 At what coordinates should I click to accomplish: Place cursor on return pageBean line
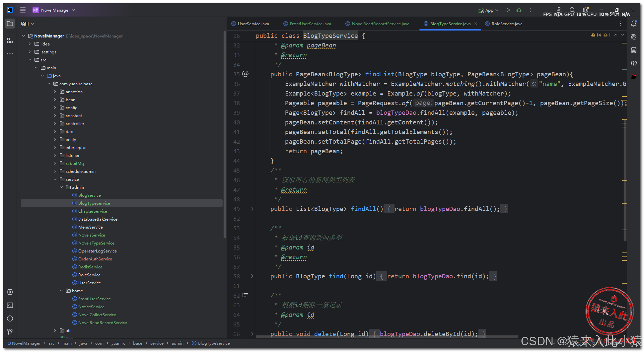click(x=314, y=151)
